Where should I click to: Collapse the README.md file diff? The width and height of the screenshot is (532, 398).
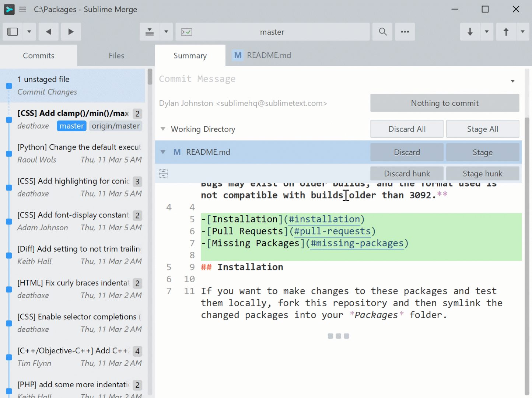click(x=163, y=152)
